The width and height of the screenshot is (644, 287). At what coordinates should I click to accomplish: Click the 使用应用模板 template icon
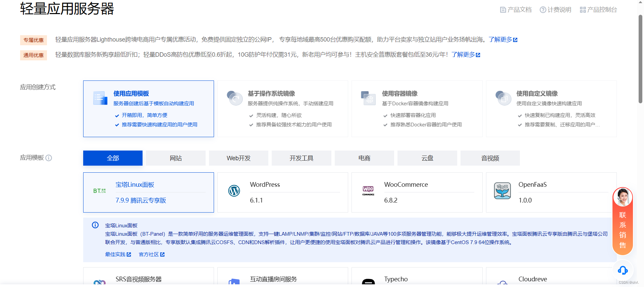tap(100, 98)
